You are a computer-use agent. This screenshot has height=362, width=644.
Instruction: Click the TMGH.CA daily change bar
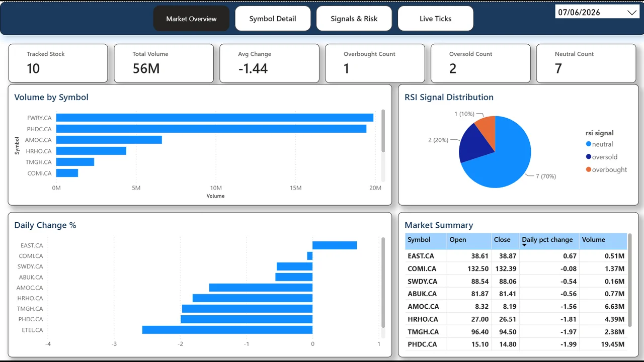[247, 309]
